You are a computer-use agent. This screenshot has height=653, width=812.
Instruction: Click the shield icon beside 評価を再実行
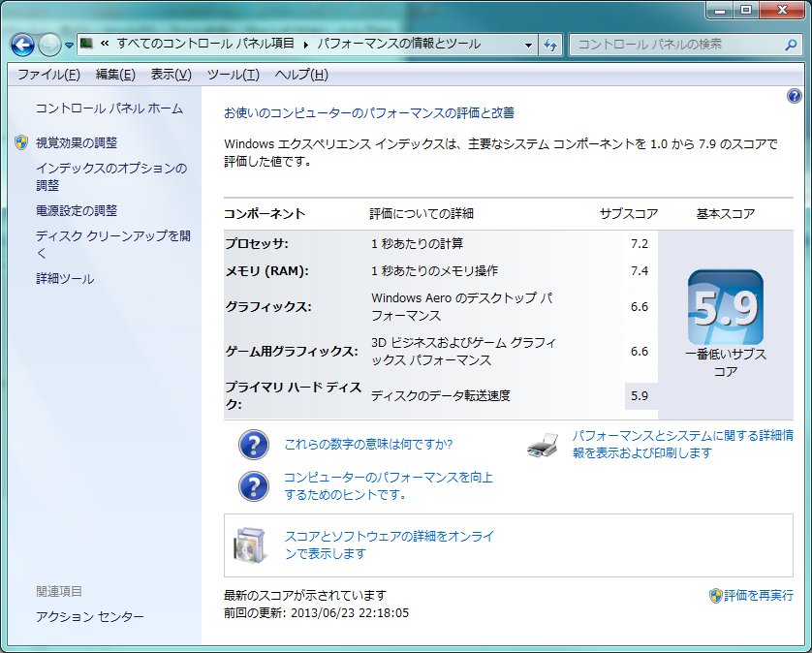(x=715, y=596)
